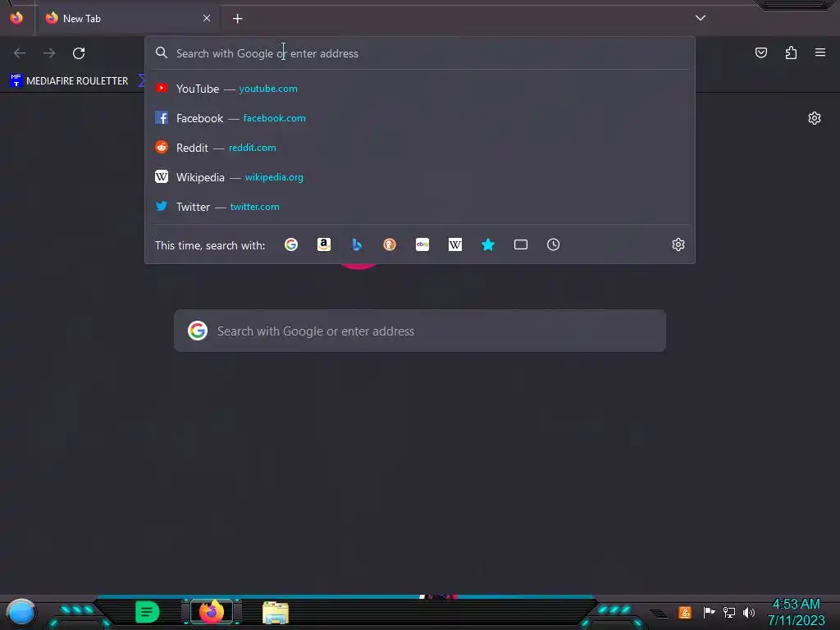Save to Pocket icon in toolbar
840x630 pixels.
[760, 52]
